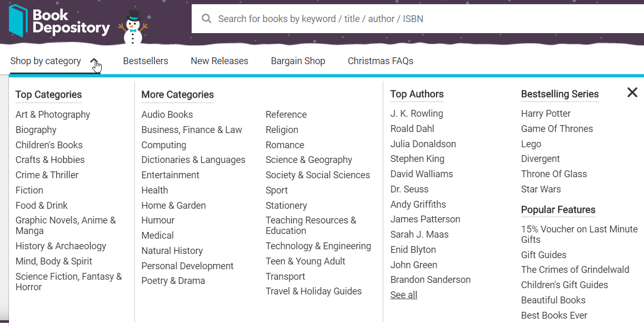Open the Bestsellers tab
This screenshot has height=326, width=644.
click(145, 61)
